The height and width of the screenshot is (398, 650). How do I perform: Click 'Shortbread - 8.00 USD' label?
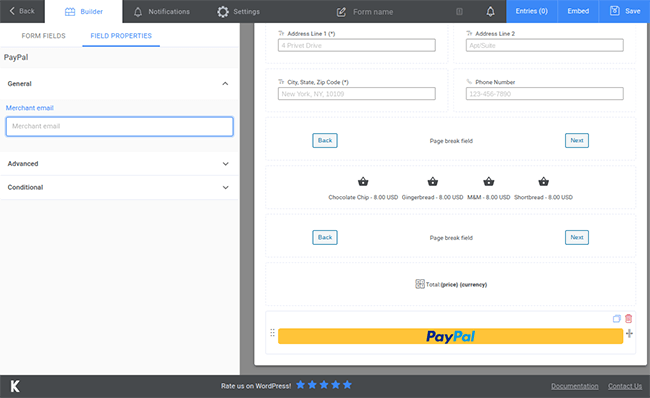(x=543, y=197)
